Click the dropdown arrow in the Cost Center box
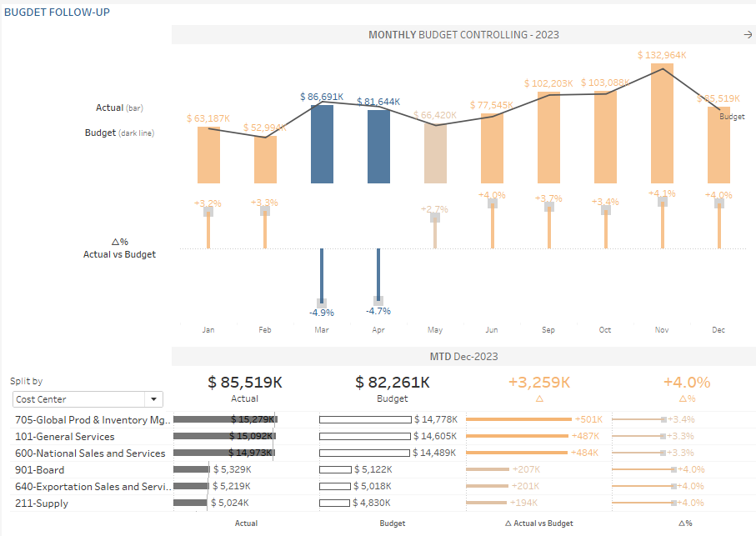Viewport: 756px width, 536px height. click(x=153, y=399)
